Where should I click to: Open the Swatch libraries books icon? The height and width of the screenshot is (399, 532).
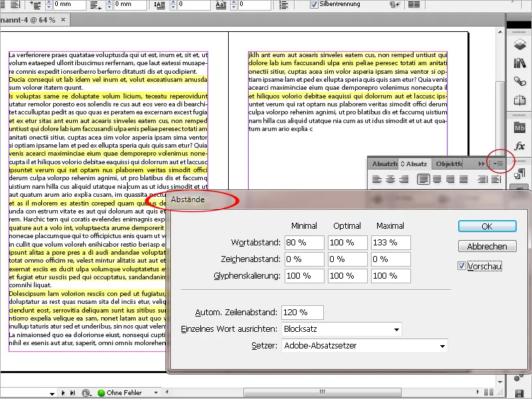click(519, 63)
